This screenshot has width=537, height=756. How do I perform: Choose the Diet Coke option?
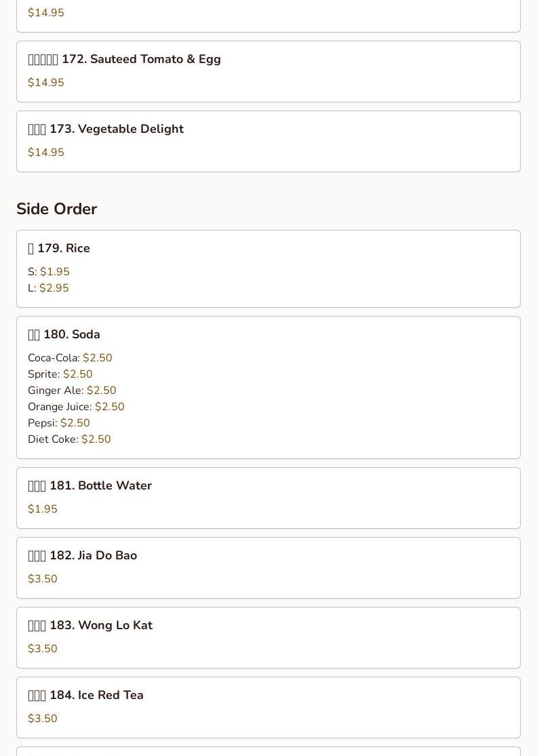[x=69, y=439]
